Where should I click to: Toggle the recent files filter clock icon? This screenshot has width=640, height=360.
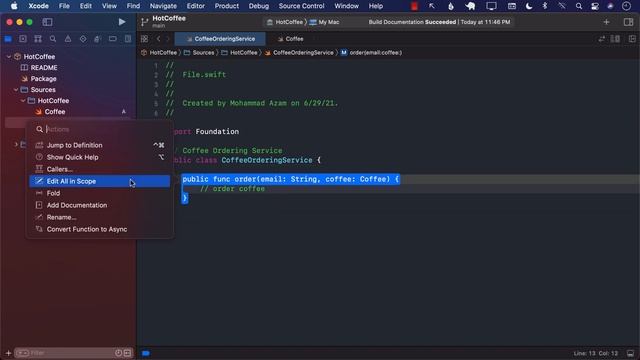(x=118, y=353)
